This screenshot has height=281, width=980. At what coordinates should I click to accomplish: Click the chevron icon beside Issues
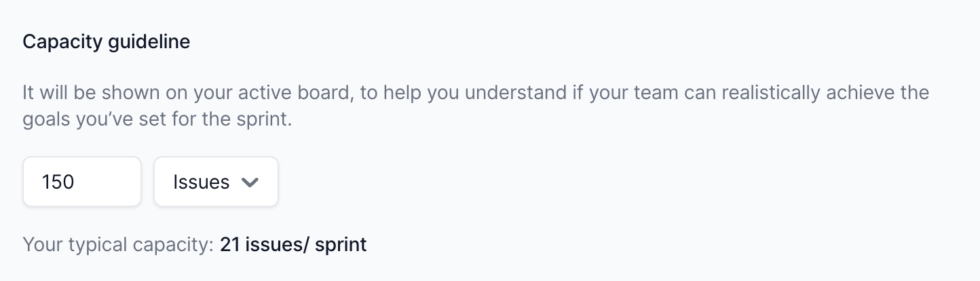[x=250, y=182]
